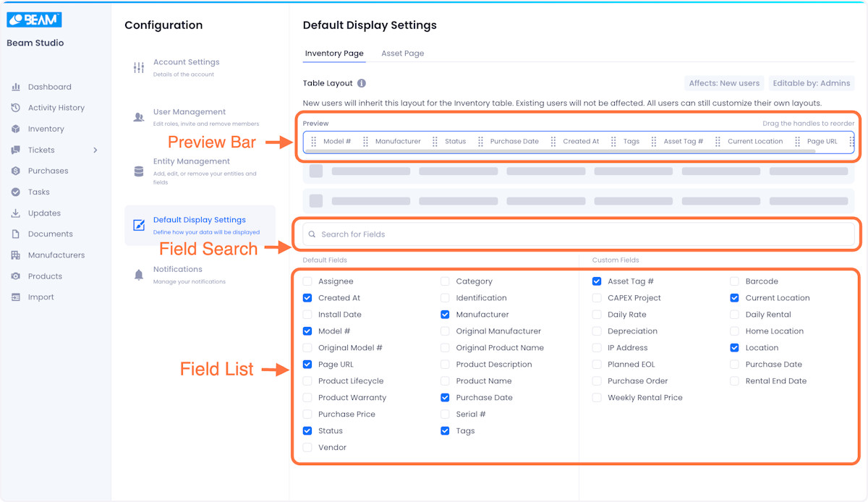Image resolution: width=868 pixels, height=502 pixels.
Task: Grab the Asset Tag # drag handle
Action: 655,141
